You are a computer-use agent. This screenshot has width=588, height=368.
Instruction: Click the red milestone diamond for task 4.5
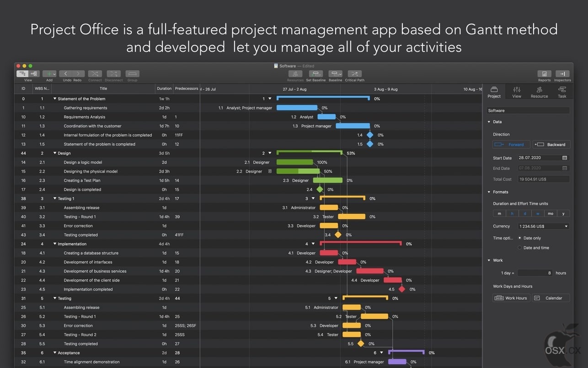[402, 289]
